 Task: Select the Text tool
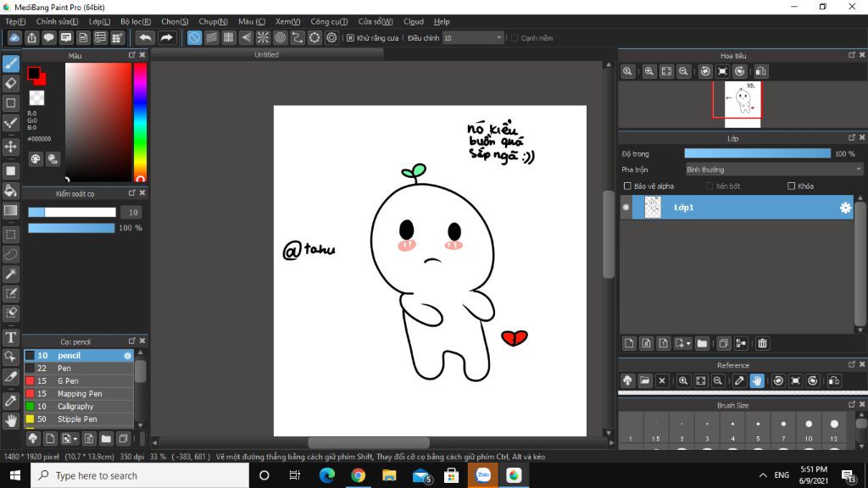[11, 337]
